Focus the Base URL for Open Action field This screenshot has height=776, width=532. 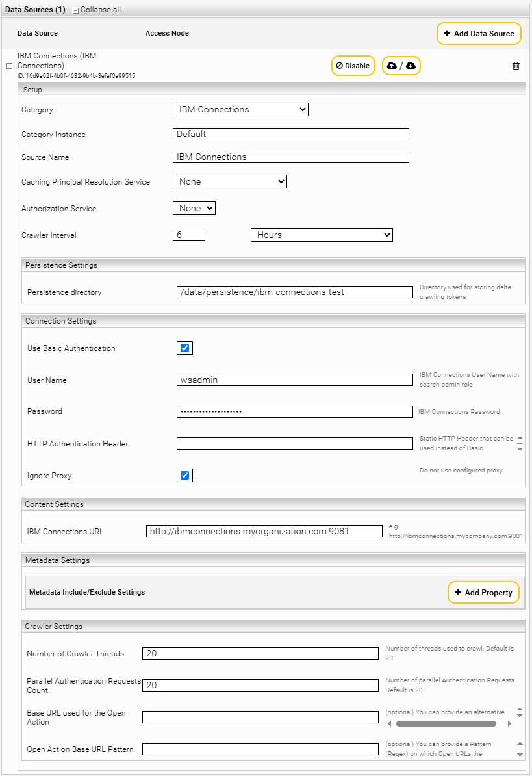260,717
